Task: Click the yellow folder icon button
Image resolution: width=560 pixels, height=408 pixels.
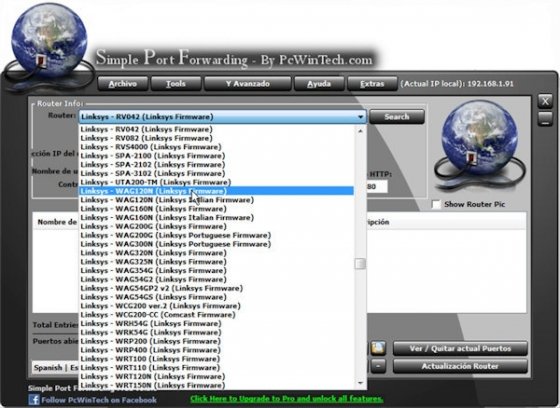Action: coord(378,348)
